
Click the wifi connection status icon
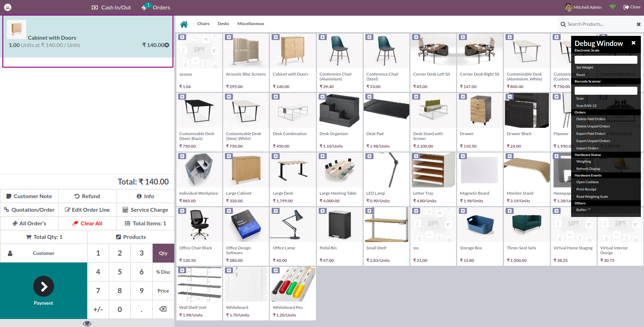point(612,7)
